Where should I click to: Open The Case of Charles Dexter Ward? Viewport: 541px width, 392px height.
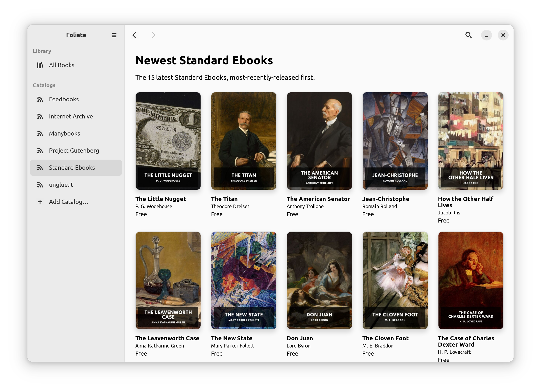coord(470,281)
